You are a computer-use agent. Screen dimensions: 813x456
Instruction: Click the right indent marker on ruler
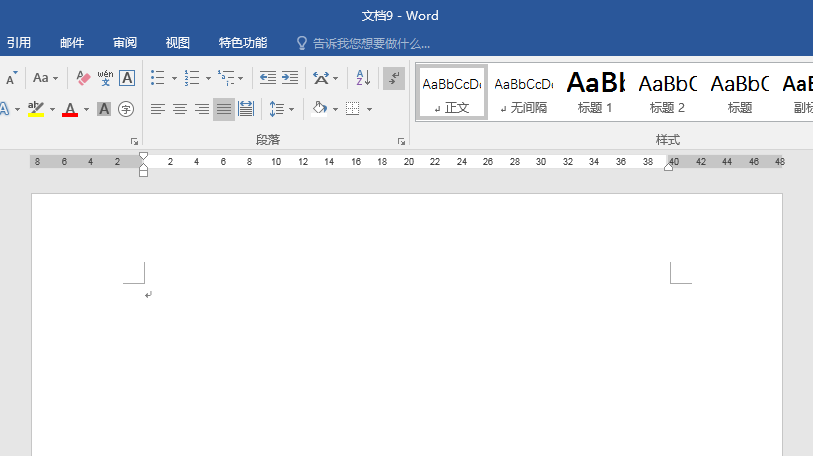pyautogui.click(x=668, y=167)
